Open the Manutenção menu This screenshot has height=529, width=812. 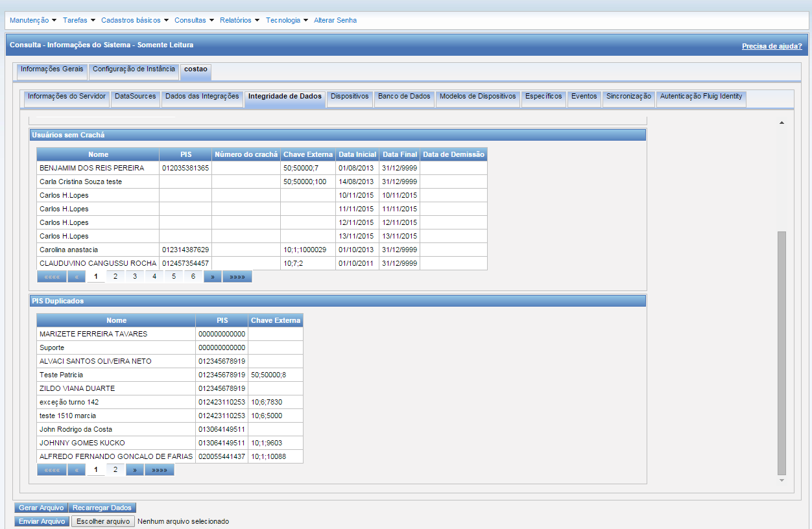(x=33, y=20)
